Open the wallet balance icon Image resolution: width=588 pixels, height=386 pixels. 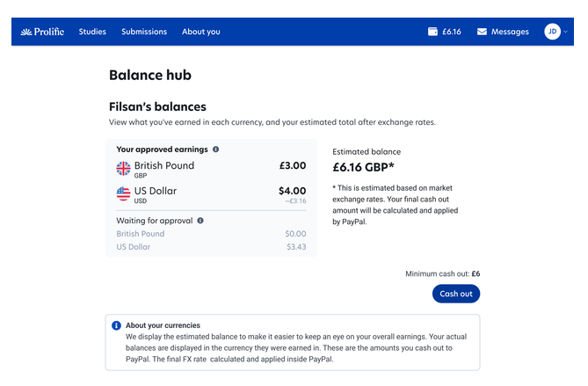click(432, 32)
